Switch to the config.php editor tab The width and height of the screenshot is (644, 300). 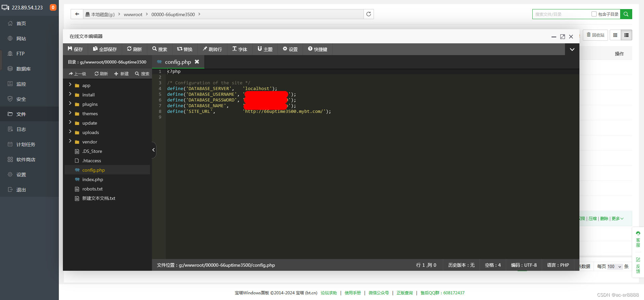178,62
